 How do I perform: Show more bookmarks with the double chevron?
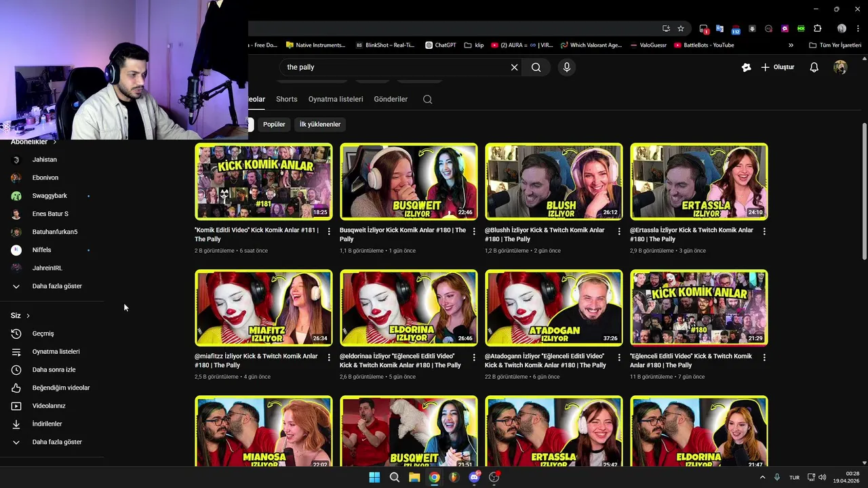(791, 45)
